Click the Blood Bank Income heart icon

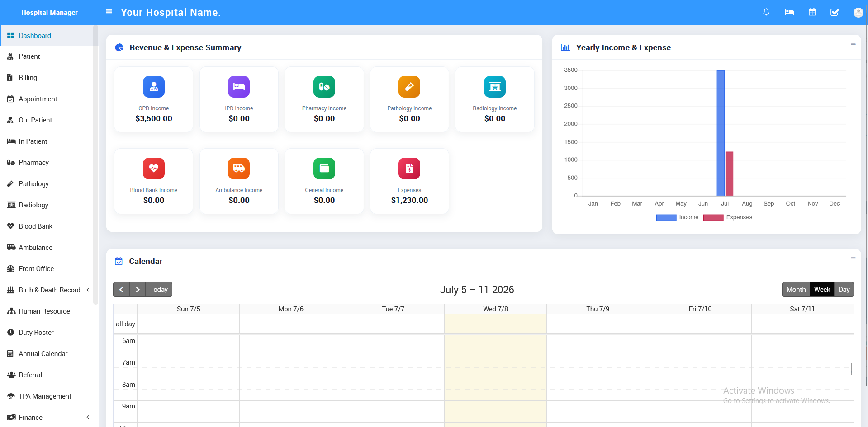click(154, 169)
